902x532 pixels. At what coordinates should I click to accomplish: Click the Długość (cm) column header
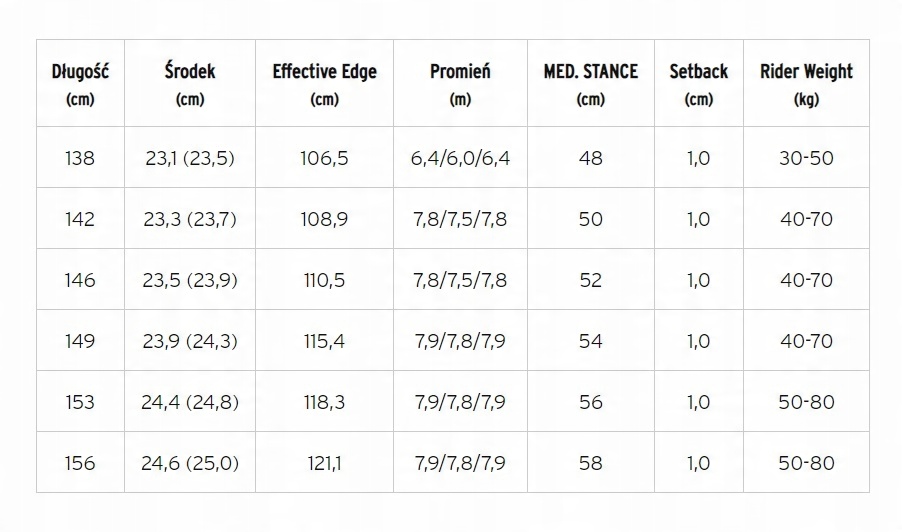click(80, 84)
